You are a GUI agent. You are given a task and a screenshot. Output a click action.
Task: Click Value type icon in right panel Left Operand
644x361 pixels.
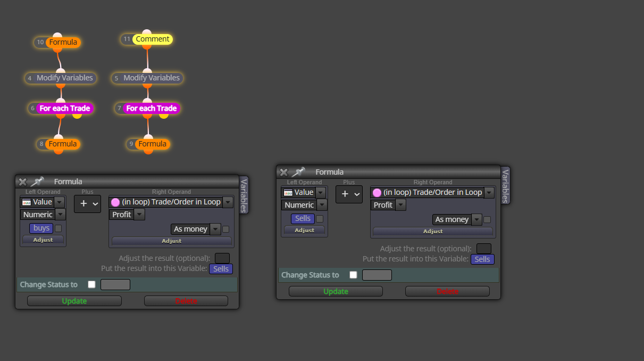click(x=288, y=192)
